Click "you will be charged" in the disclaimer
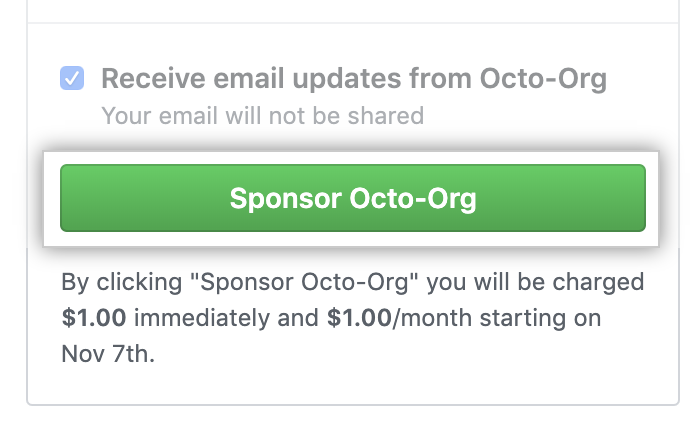This screenshot has width=700, height=424. pos(537,283)
